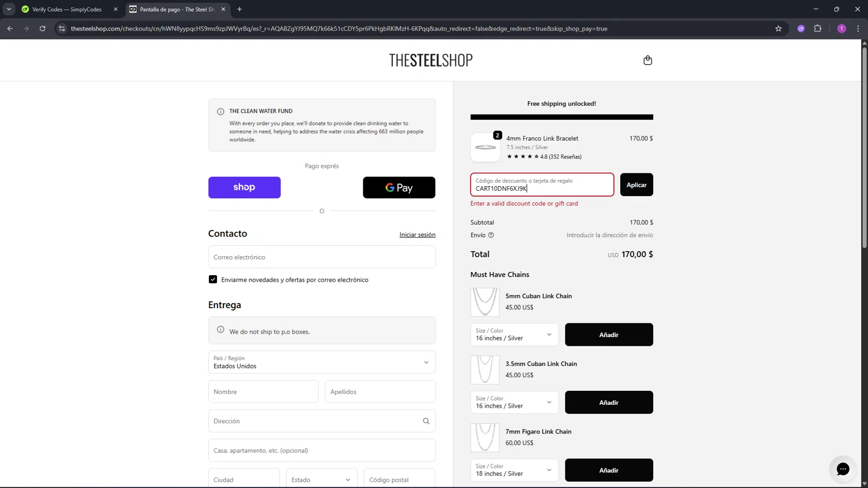The width and height of the screenshot is (868, 488).
Task: Click the 'Must Have Chains' heading
Action: (500, 275)
